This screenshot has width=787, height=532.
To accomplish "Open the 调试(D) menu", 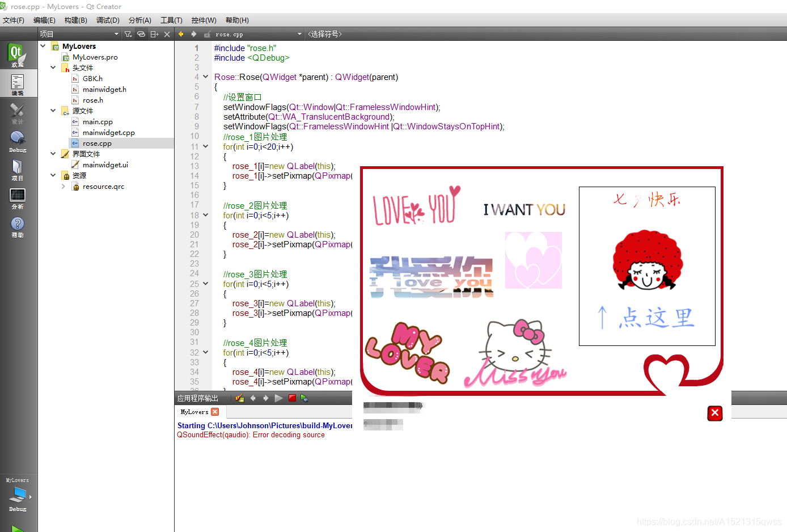I will tap(108, 20).
